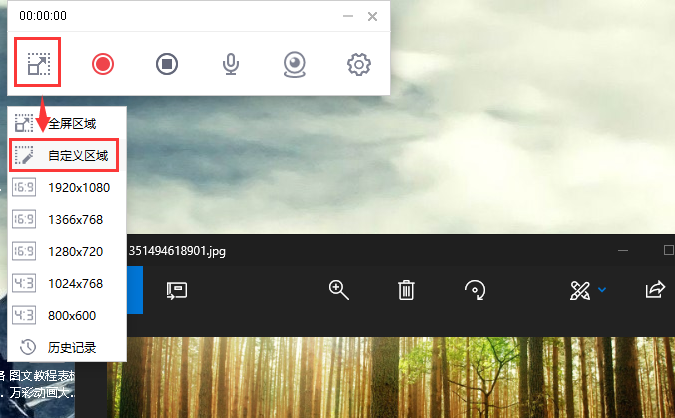Viewport: 675px width, 418px height.
Task: Click the 16:9 icon beside 1366x768
Action: pos(24,220)
